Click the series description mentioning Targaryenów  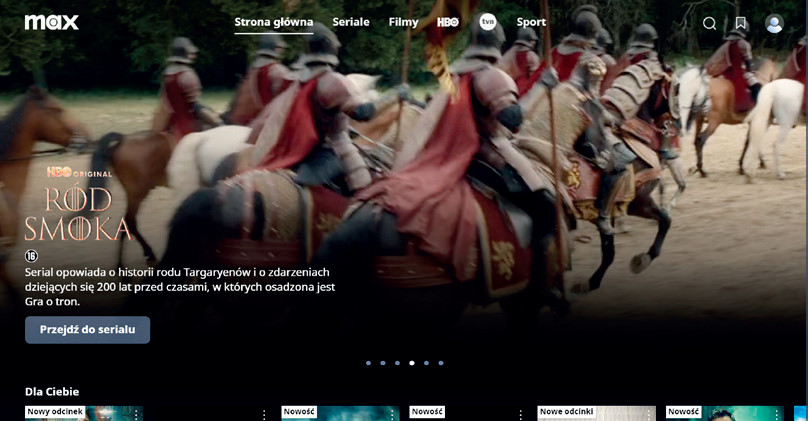[180, 287]
